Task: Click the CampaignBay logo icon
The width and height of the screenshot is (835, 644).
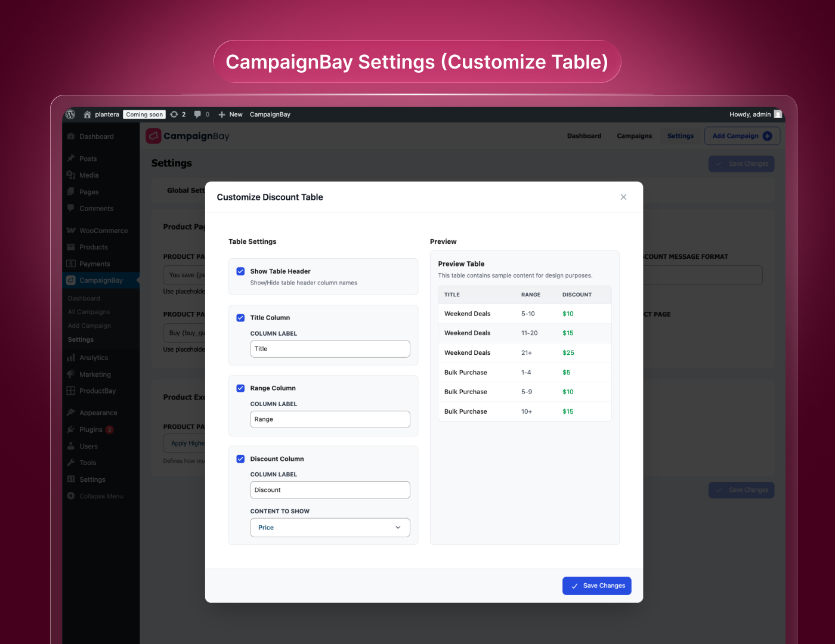Action: (153, 136)
